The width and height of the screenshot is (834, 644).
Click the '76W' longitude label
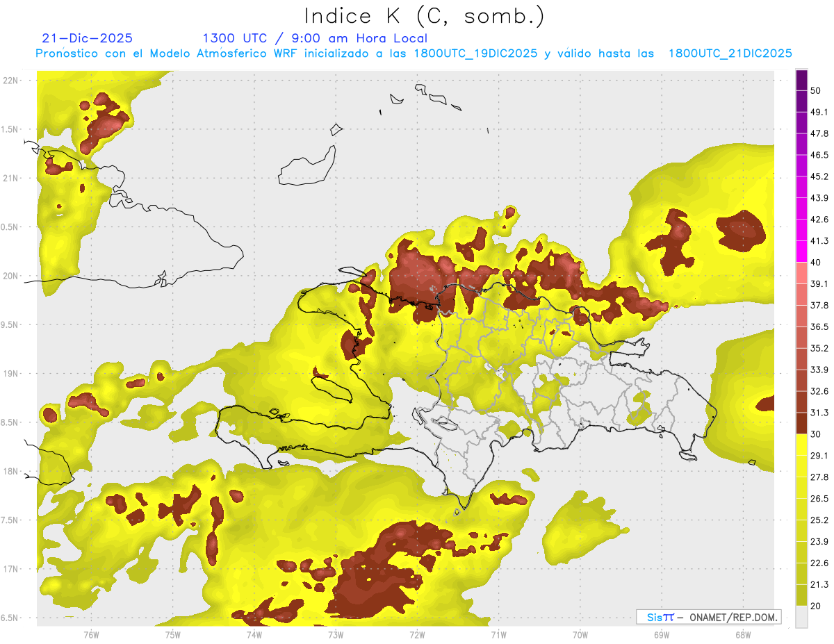point(91,635)
